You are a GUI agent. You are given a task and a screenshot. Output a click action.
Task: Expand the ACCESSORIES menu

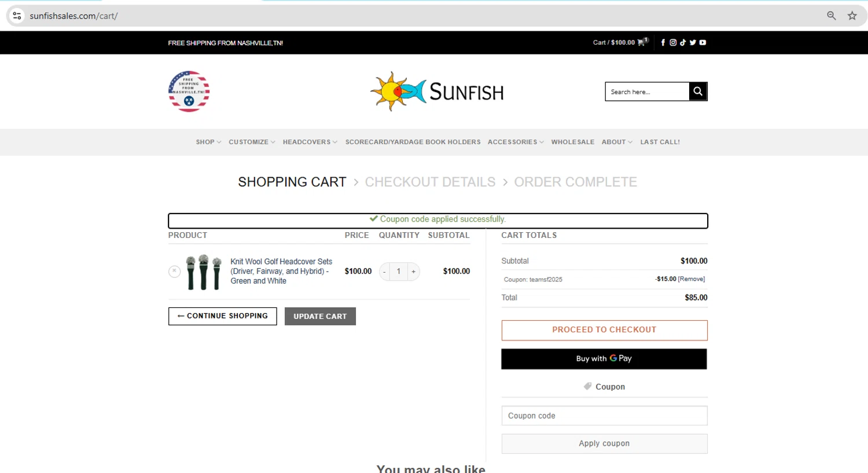pos(516,142)
